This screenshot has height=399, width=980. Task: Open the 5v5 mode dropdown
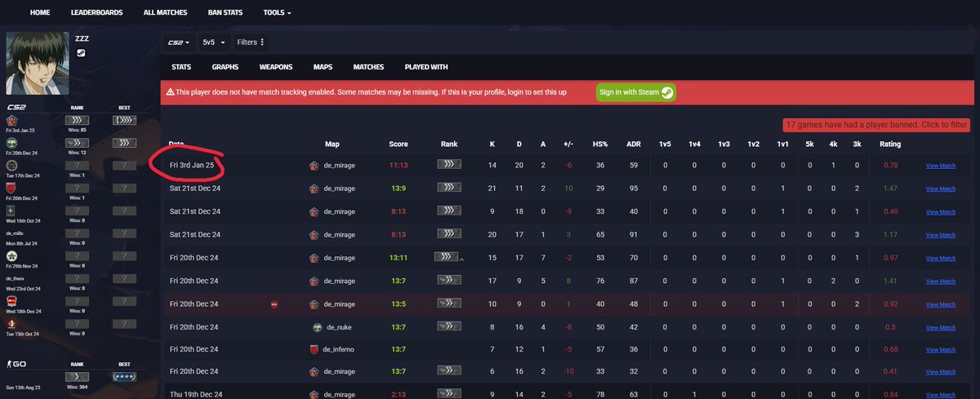(214, 42)
